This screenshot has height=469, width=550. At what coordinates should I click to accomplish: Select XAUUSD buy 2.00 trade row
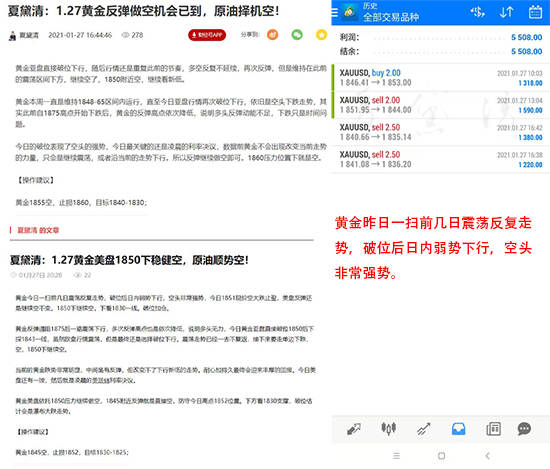(441, 78)
